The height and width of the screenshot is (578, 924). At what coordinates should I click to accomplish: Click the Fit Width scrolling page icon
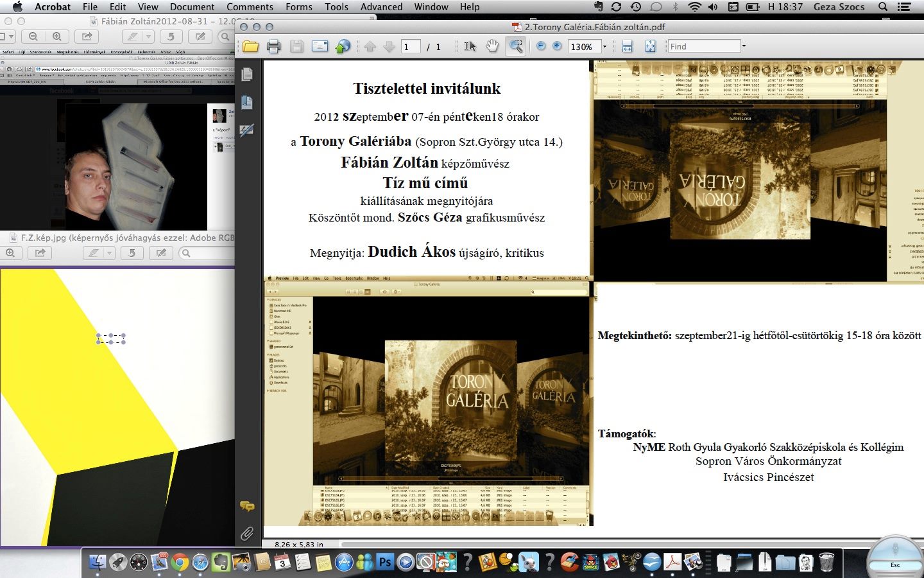627,46
